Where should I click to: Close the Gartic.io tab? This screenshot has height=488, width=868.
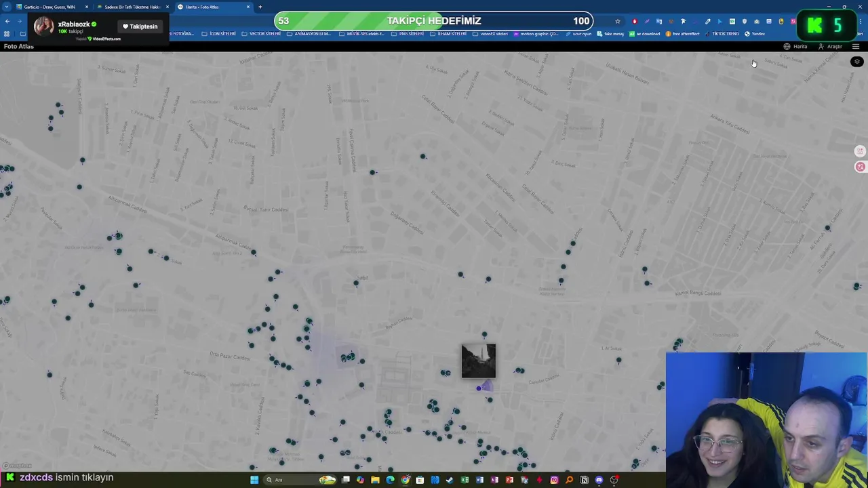point(86,7)
